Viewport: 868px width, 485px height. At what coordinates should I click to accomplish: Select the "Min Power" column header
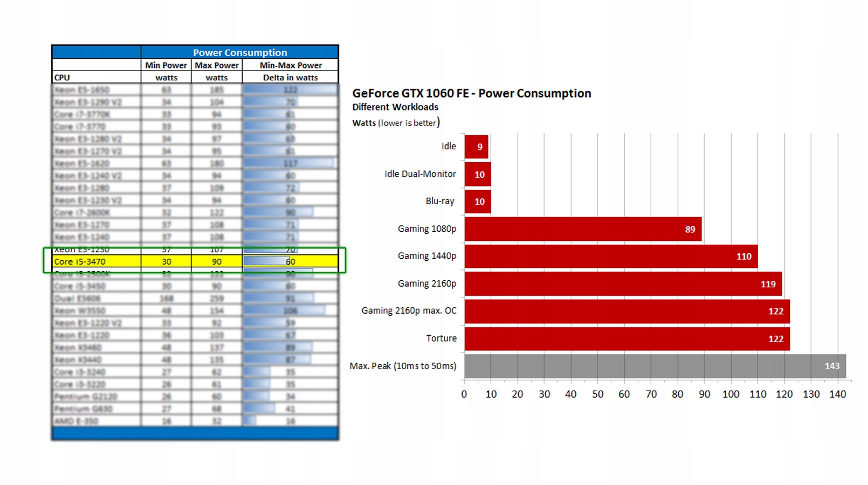point(166,65)
